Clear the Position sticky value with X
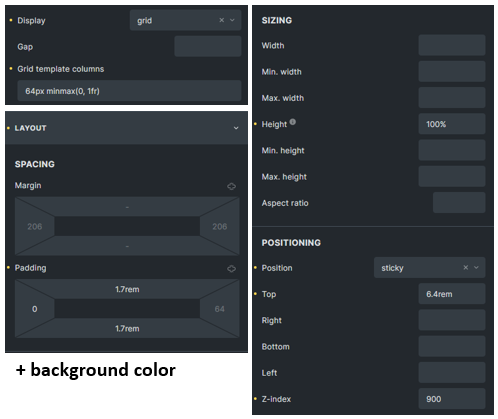Viewport: 498px width, 419px height. (x=466, y=267)
